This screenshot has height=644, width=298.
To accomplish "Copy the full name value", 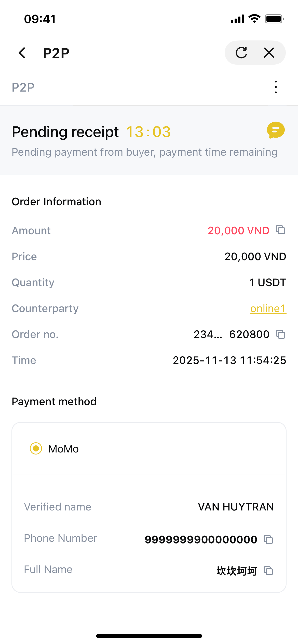I will (x=268, y=571).
